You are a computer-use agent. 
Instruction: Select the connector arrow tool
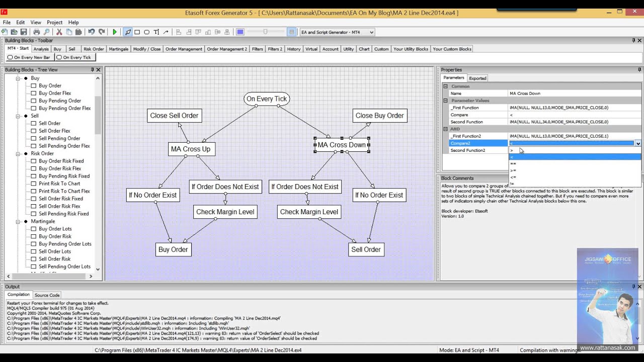tap(166, 32)
